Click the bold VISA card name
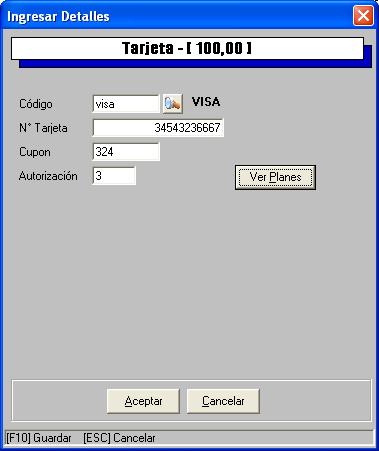This screenshot has height=451, width=379. pos(206,102)
